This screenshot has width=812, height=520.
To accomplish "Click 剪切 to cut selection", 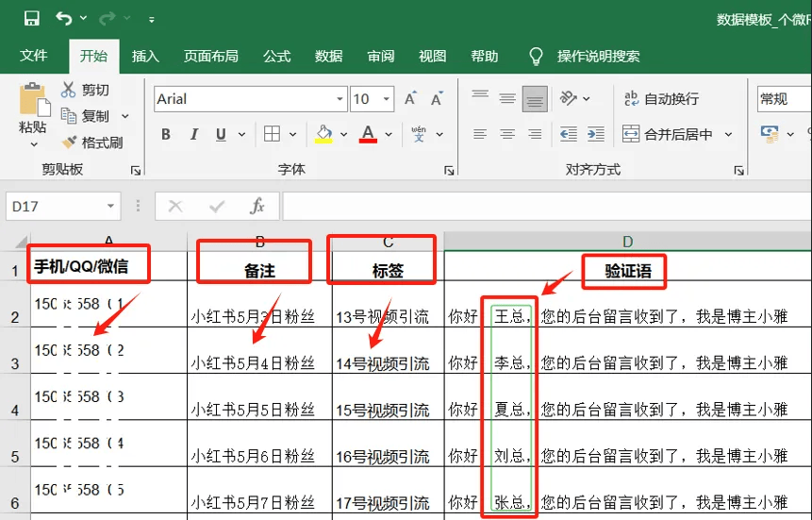I will [85, 90].
